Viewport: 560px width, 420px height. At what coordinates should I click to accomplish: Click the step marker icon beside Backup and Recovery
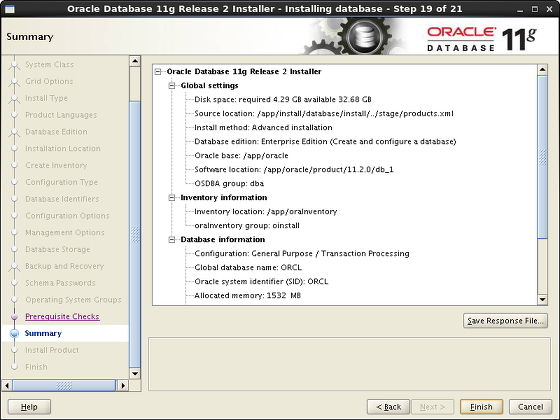(x=14, y=266)
